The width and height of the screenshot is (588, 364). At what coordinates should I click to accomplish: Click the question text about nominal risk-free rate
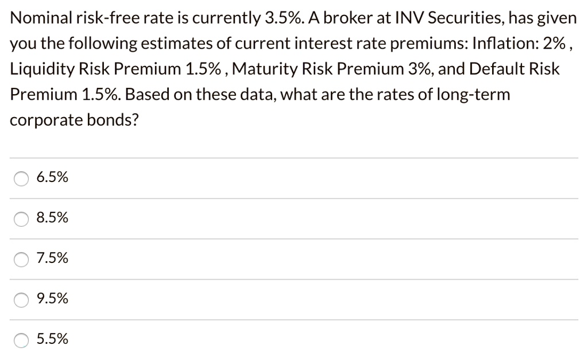[287, 69]
